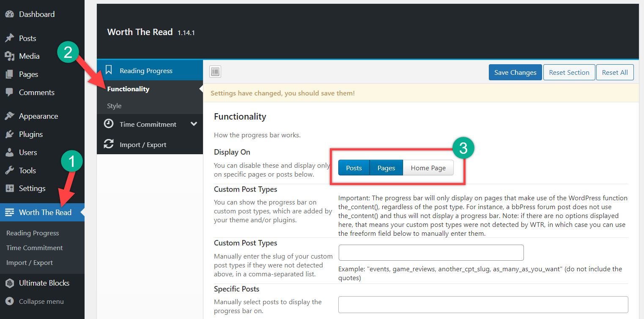This screenshot has width=644, height=319.
Task: Click Reset Section for current section
Action: coord(569,72)
